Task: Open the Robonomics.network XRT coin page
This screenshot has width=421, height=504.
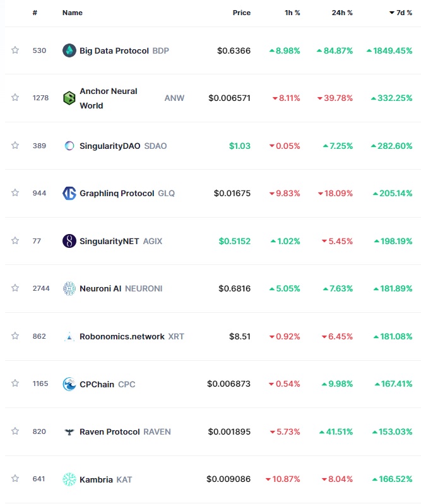Action: [x=132, y=336]
